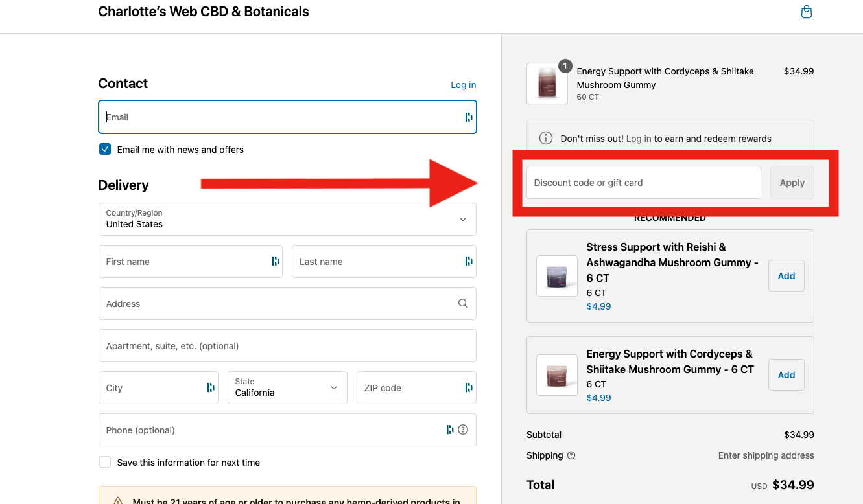
Task: Click autofill icon in ZIP code field
Action: click(x=468, y=387)
